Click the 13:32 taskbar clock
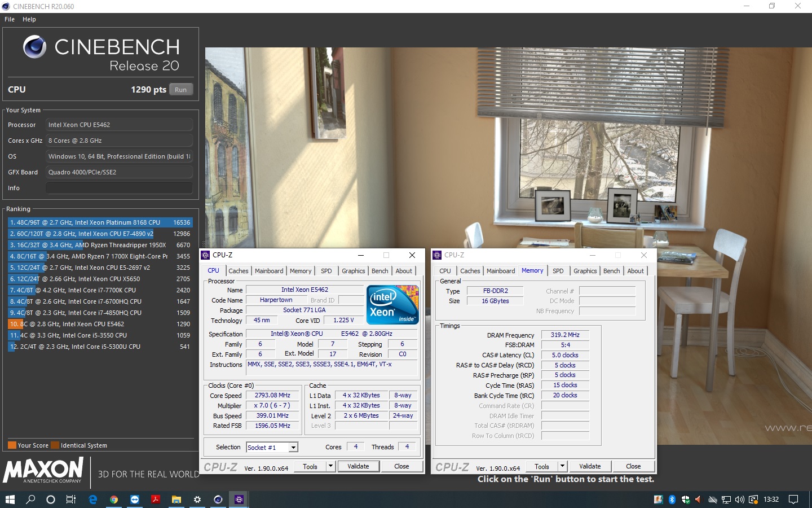The width and height of the screenshot is (812, 508). 771,500
